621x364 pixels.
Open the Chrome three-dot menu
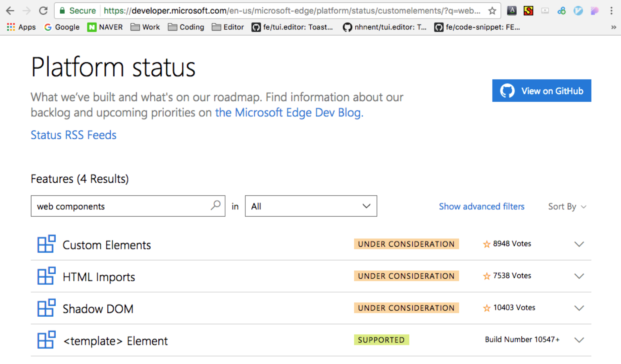coord(611,11)
